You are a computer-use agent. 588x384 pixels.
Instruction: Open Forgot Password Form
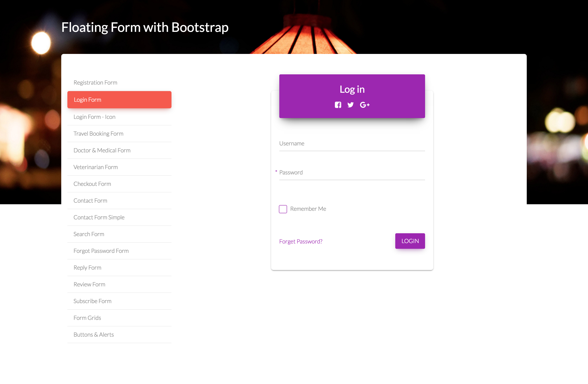(119, 251)
